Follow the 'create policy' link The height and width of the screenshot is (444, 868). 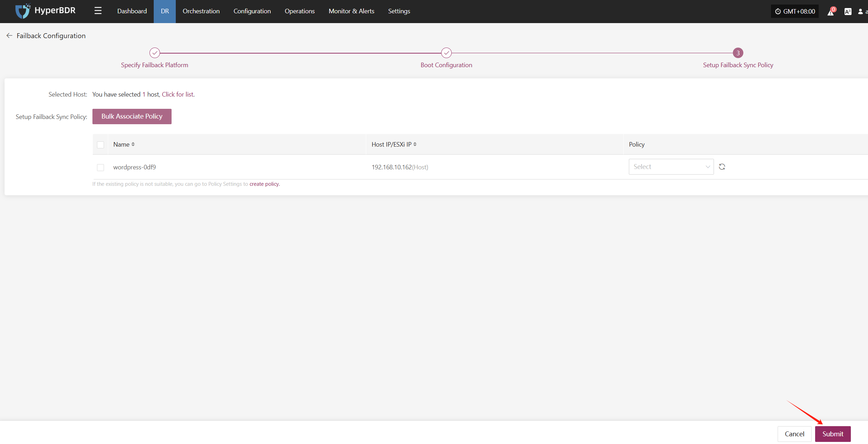264,184
